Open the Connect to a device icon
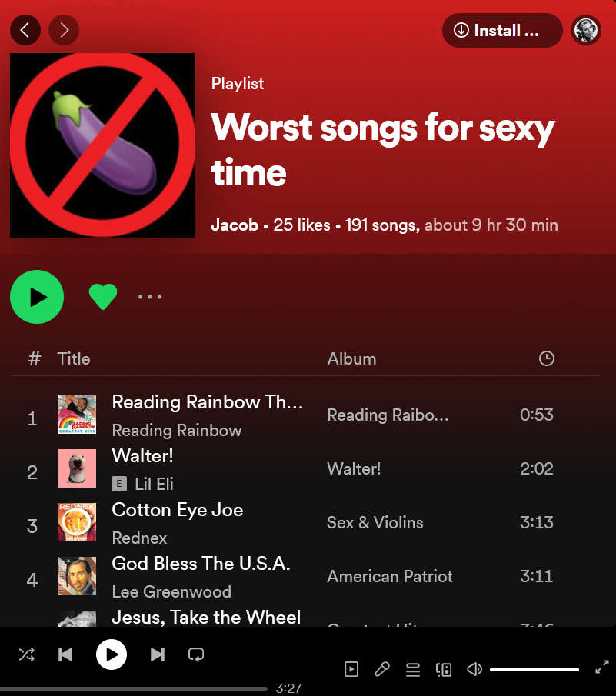 (x=444, y=669)
